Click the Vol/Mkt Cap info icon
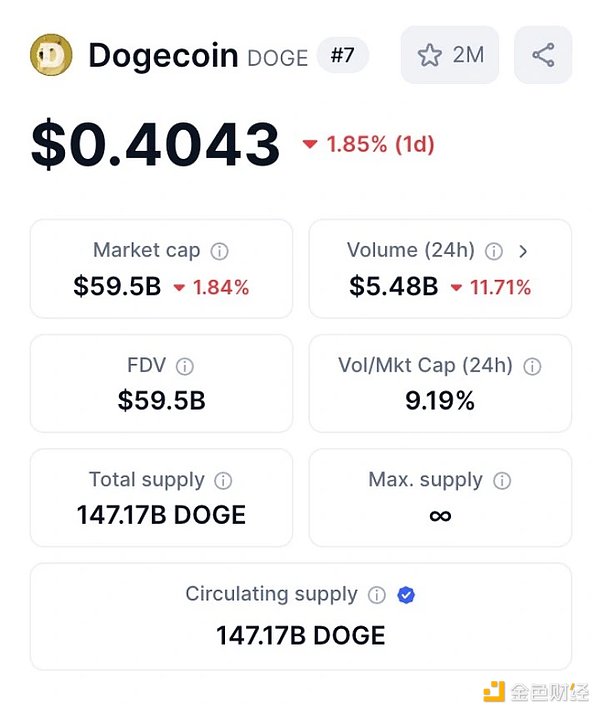The height and width of the screenshot is (713, 600). 532,367
